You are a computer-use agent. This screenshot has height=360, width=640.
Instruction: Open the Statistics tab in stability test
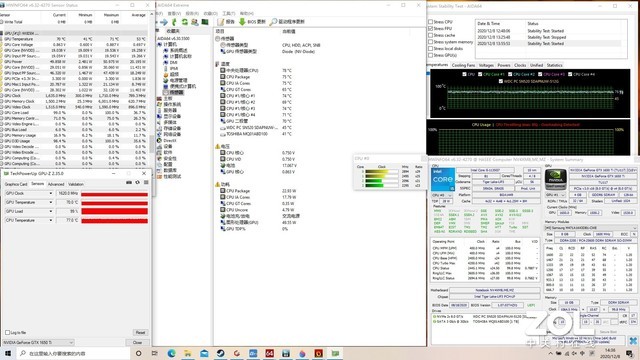point(554,65)
